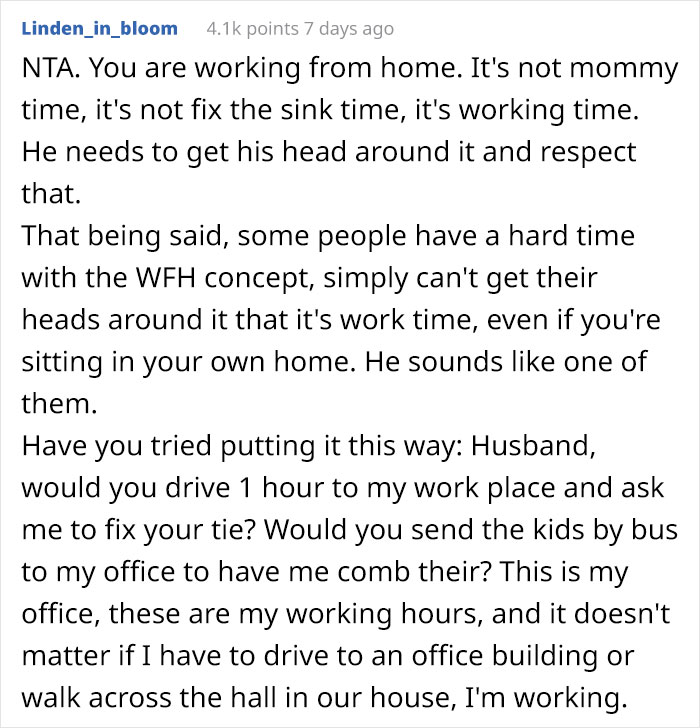700x728 pixels.
Task: Click the line 'matter if I have to drive'
Action: click(328, 656)
